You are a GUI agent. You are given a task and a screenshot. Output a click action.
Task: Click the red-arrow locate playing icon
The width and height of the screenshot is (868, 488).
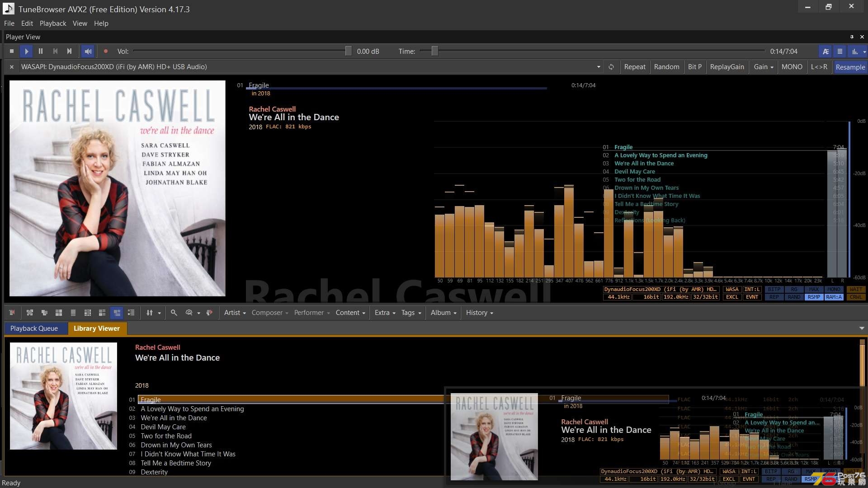[x=209, y=313]
